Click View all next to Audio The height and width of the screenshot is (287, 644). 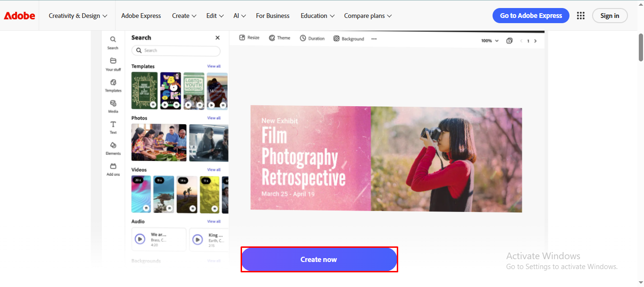pyautogui.click(x=214, y=221)
